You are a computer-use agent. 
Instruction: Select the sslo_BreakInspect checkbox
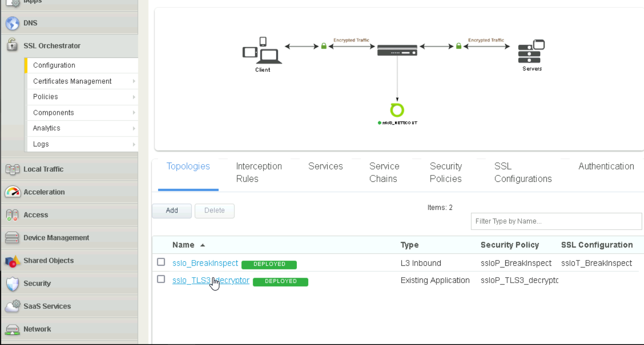pos(161,262)
